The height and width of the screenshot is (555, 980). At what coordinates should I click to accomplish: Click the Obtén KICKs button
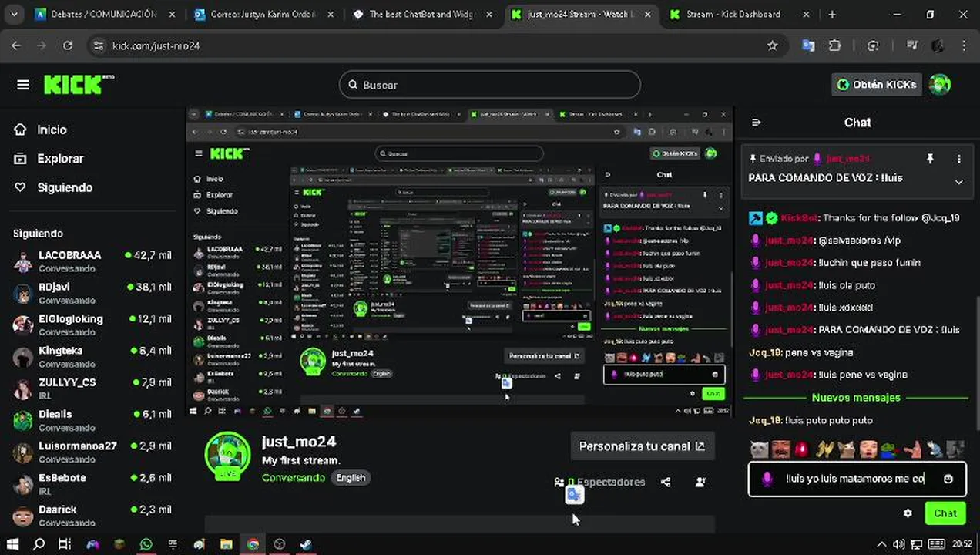pos(877,85)
